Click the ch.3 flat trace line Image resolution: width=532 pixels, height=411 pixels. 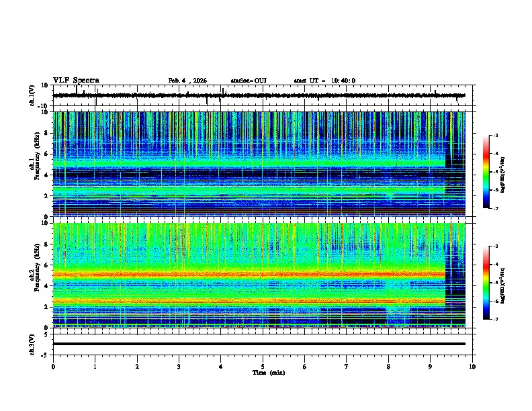(259, 344)
